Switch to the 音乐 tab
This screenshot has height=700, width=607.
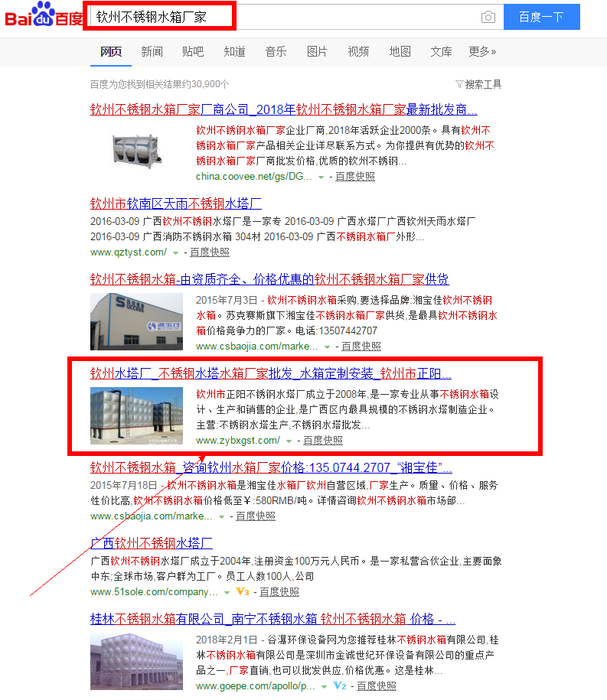click(276, 52)
